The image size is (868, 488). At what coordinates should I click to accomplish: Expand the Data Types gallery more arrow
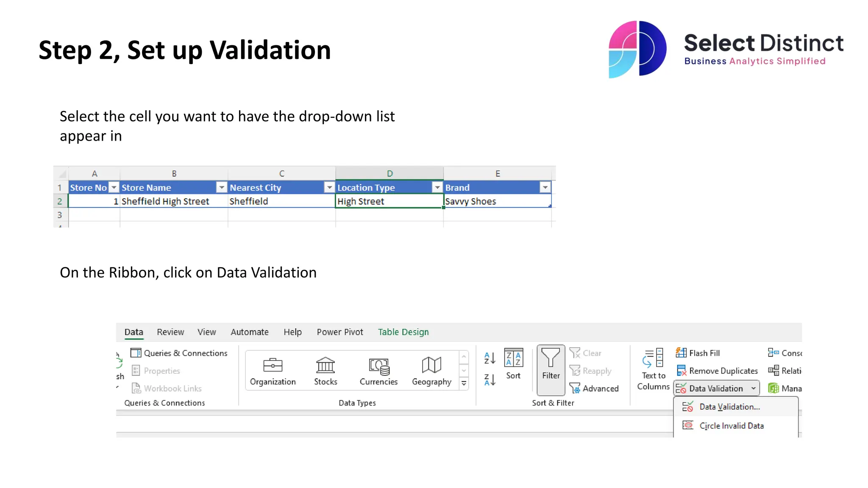(464, 383)
